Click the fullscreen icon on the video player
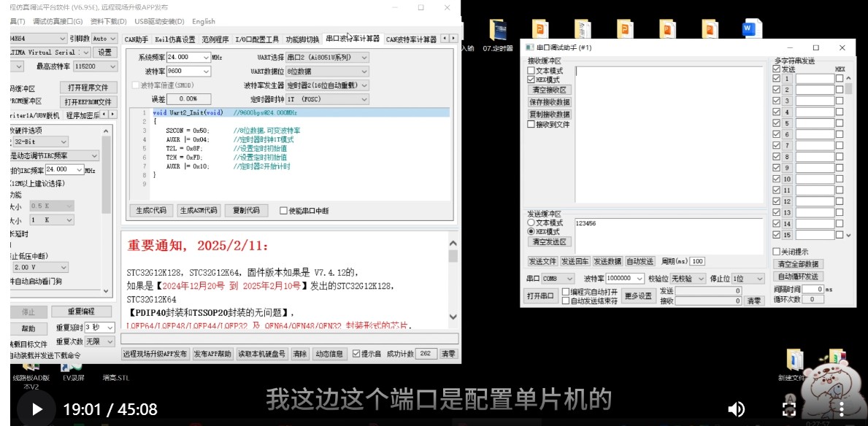The width and height of the screenshot is (868, 426). [x=791, y=409]
